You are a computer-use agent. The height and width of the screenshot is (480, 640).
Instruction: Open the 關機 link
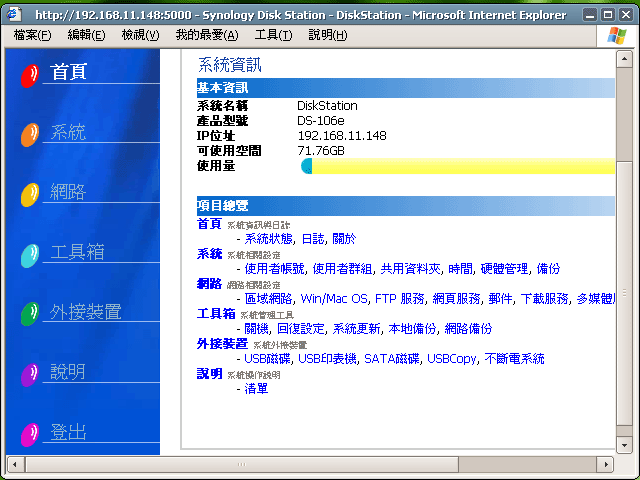[x=257, y=329]
